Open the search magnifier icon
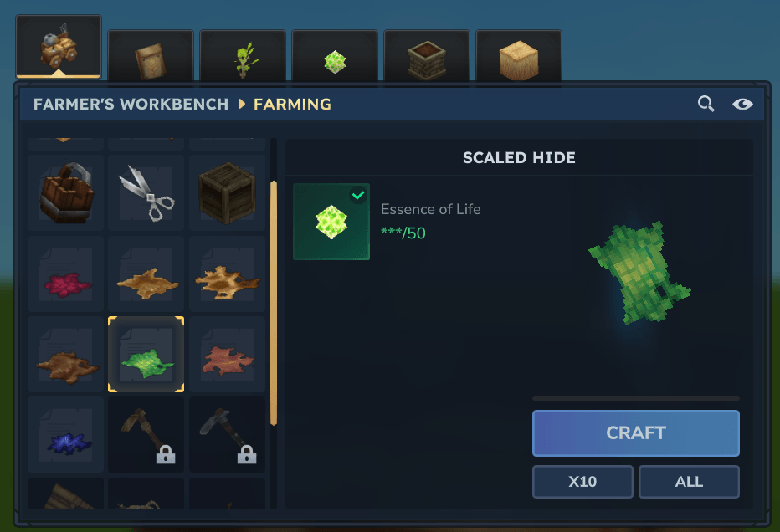 coord(706,104)
